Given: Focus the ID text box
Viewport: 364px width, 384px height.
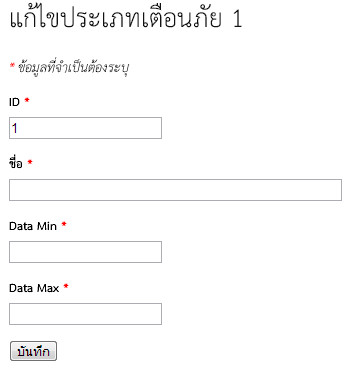Looking at the screenshot, I should point(85,128).
